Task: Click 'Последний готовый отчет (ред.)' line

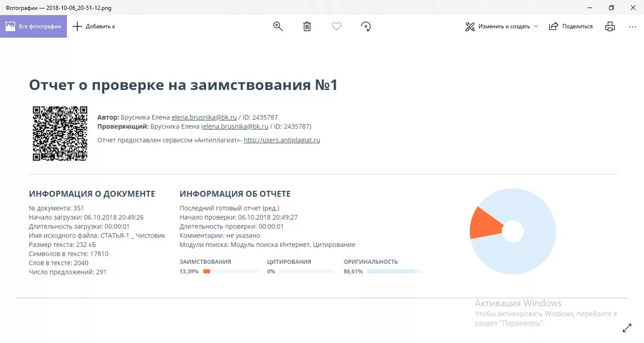Action: (230, 208)
